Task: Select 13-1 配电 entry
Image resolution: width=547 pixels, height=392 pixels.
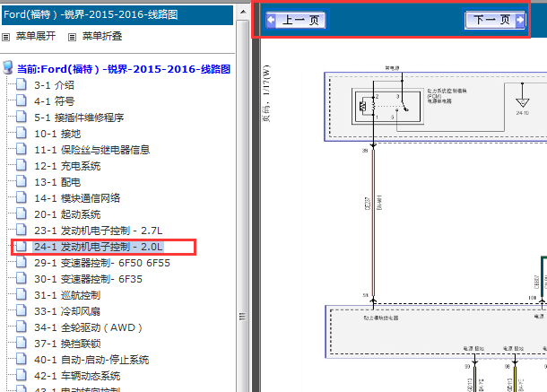Action: coord(57,182)
